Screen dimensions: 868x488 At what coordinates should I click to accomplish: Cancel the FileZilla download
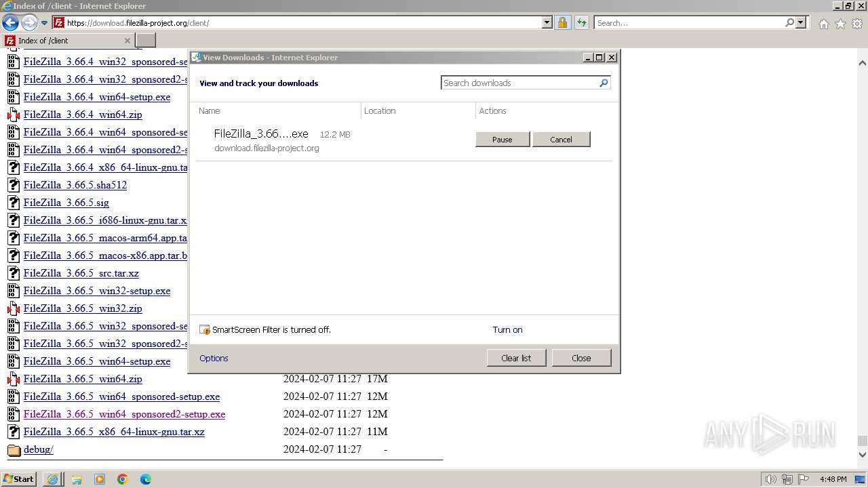(561, 140)
